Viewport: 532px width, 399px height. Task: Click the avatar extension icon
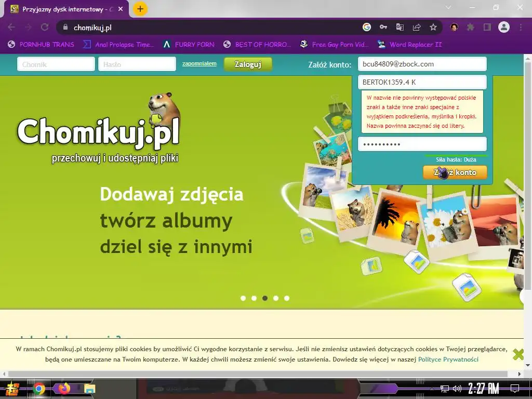[454, 27]
